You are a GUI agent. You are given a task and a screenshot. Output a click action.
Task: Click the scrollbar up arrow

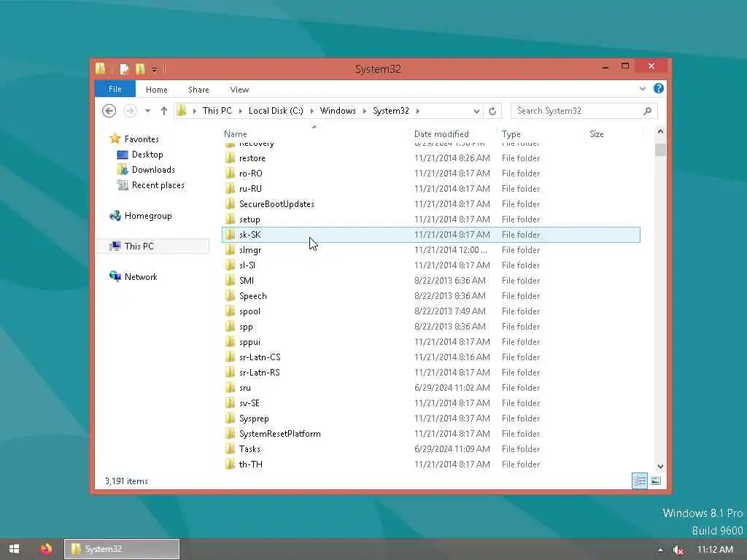point(660,131)
